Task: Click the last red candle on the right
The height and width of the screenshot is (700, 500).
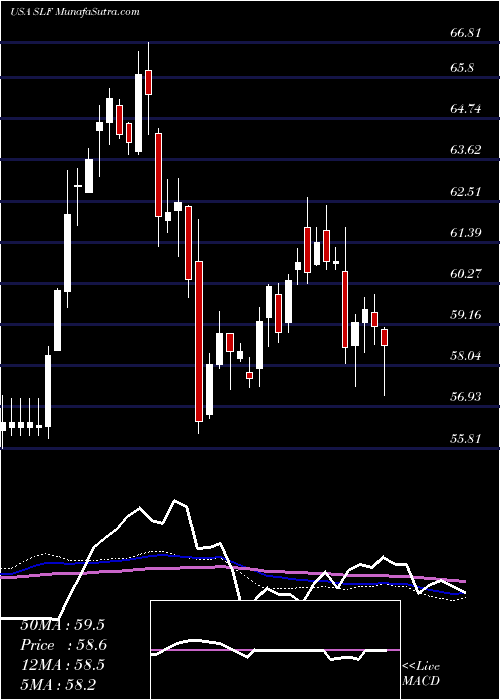Action: (x=384, y=337)
